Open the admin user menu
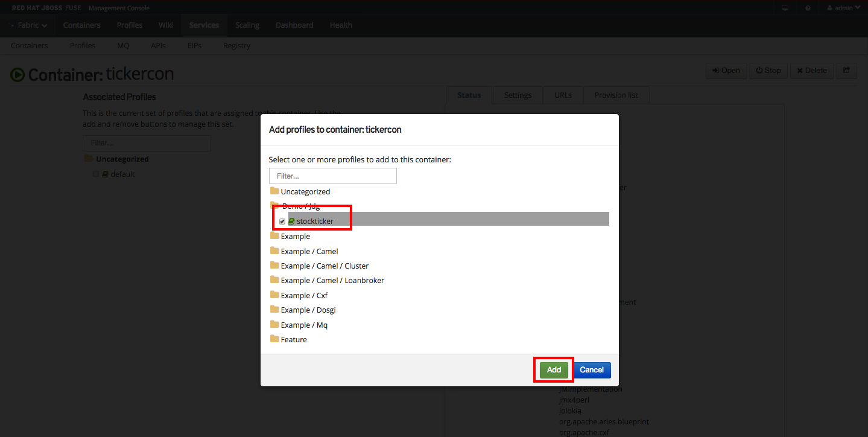This screenshot has width=868, height=437. 843,8
